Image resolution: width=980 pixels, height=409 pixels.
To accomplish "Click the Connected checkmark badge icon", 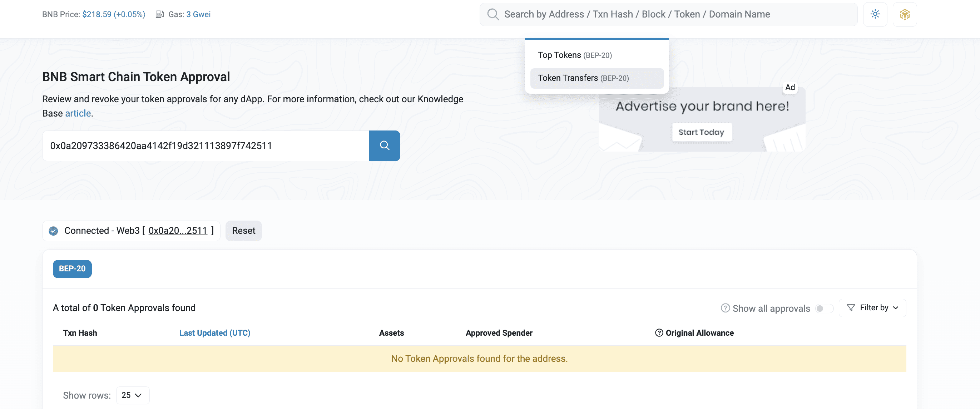I will point(53,231).
